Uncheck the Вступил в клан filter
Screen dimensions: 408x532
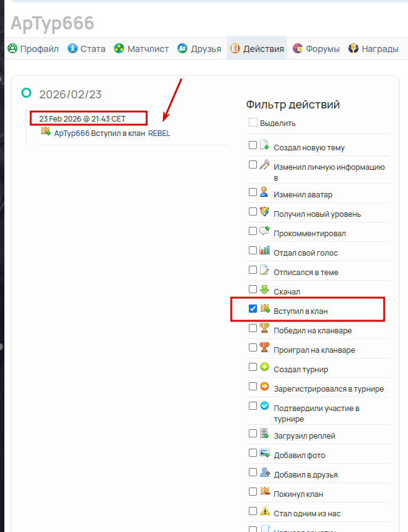point(253,309)
